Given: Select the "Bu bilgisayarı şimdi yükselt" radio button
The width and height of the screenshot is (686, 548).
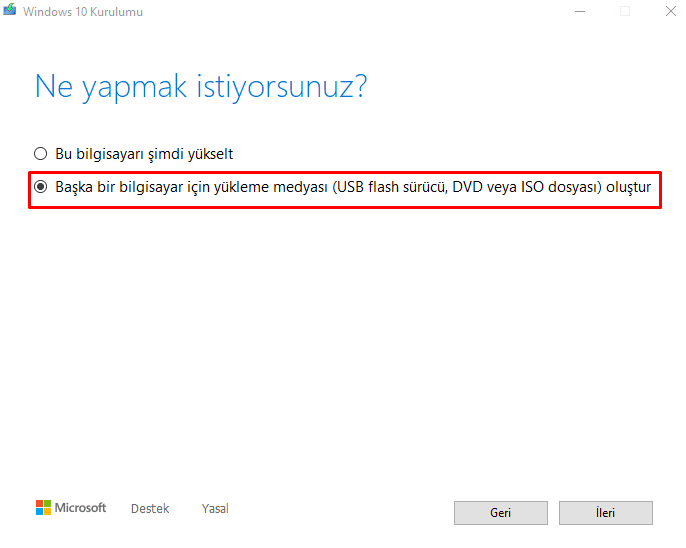Looking at the screenshot, I should tap(41, 154).
